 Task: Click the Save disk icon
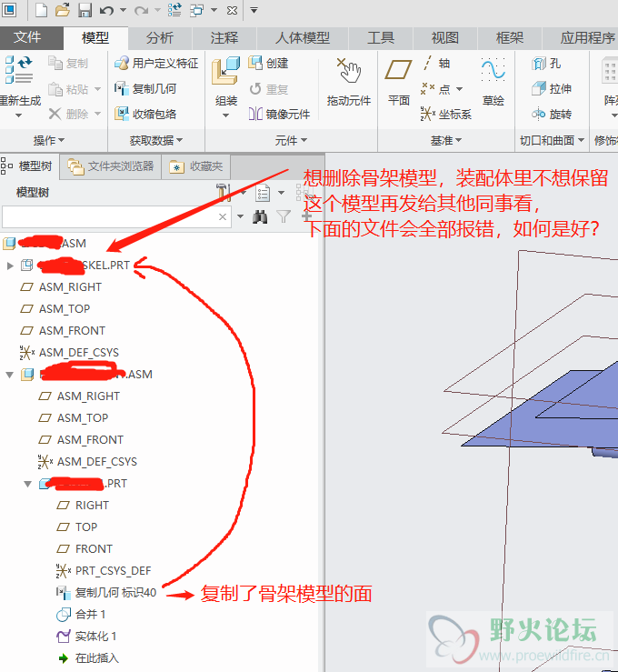85,10
